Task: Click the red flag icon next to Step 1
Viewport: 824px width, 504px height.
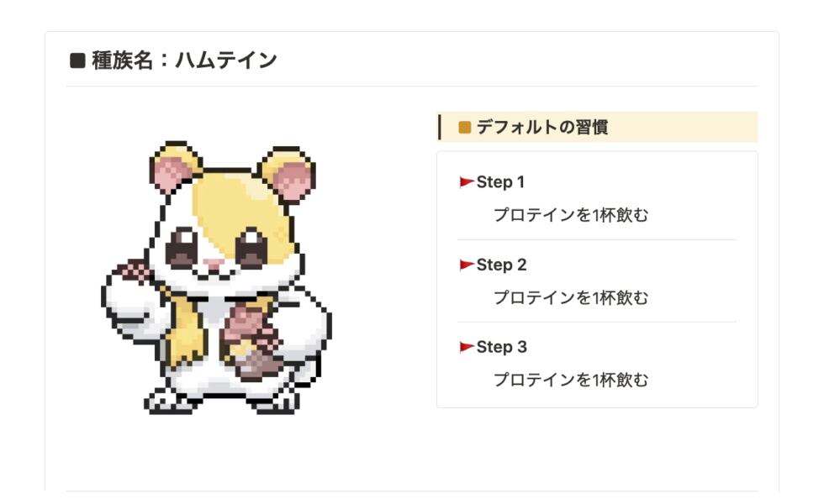Action: click(467, 182)
